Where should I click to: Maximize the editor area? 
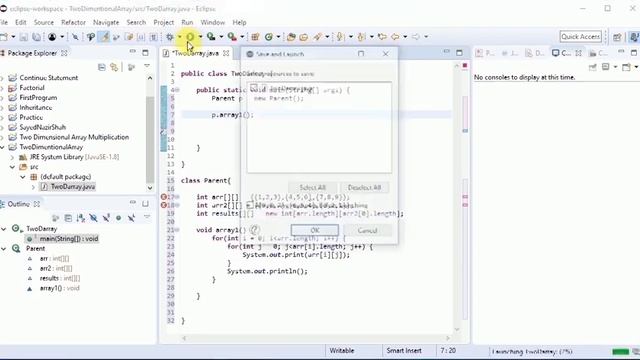pyautogui.click(x=459, y=52)
